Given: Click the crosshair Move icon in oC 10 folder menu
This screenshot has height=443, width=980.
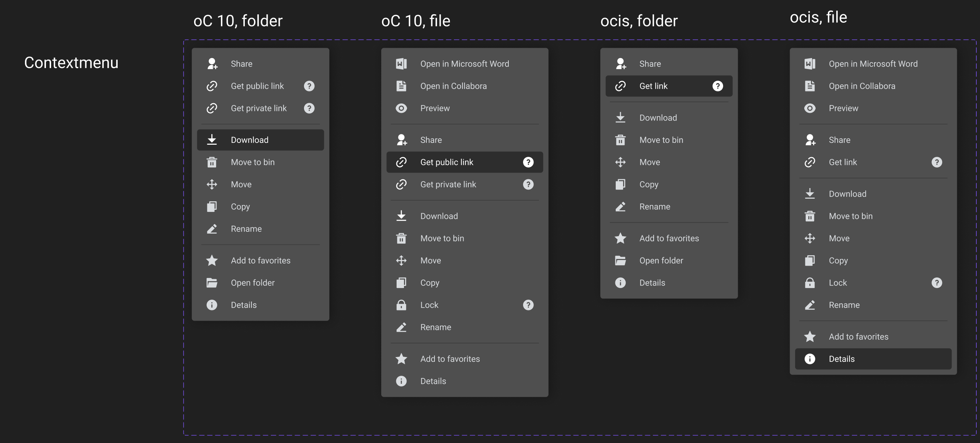Looking at the screenshot, I should click(x=212, y=184).
